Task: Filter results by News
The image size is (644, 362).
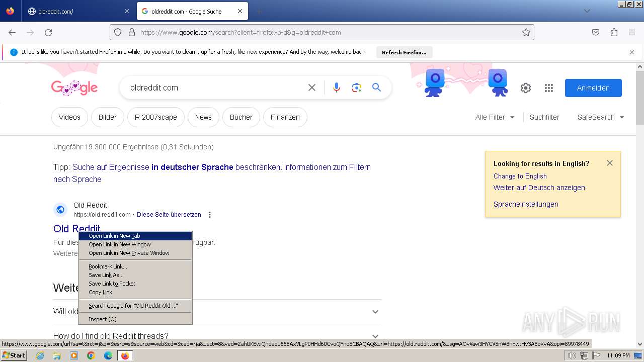Action: tap(203, 117)
